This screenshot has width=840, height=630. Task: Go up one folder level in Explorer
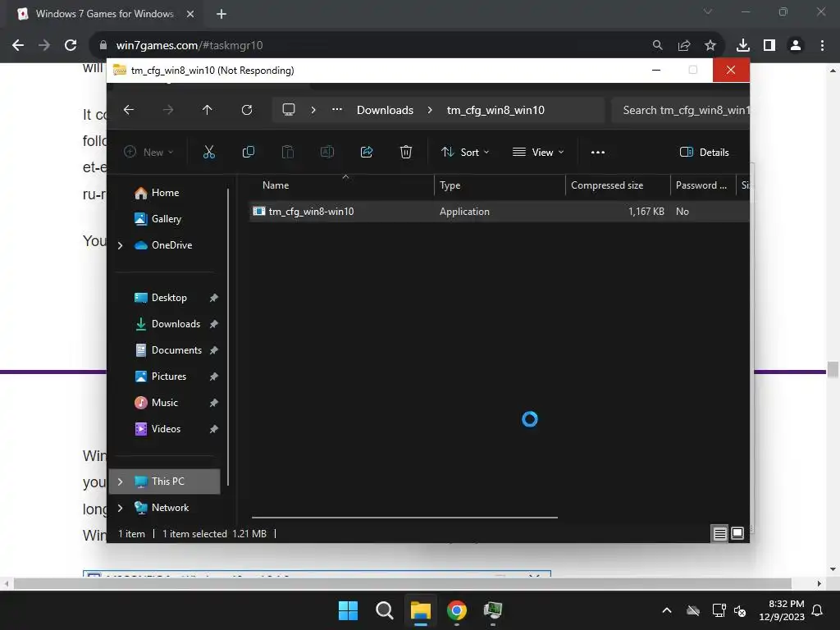click(208, 110)
